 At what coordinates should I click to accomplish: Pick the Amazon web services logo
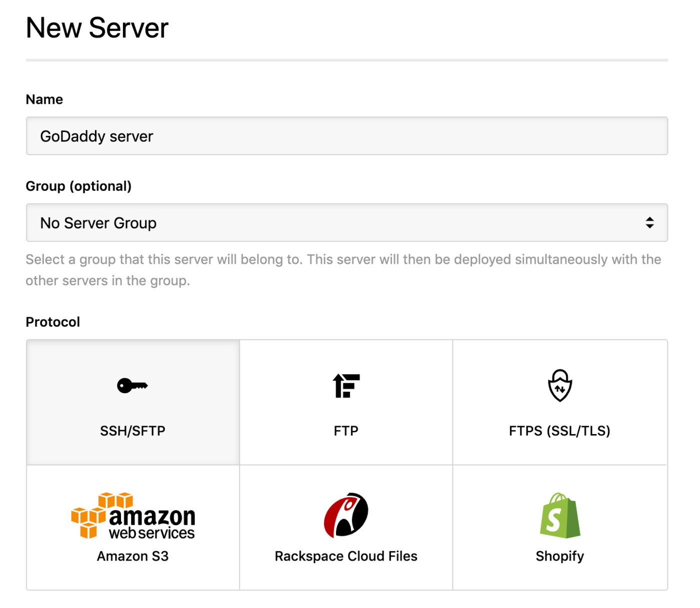(133, 516)
